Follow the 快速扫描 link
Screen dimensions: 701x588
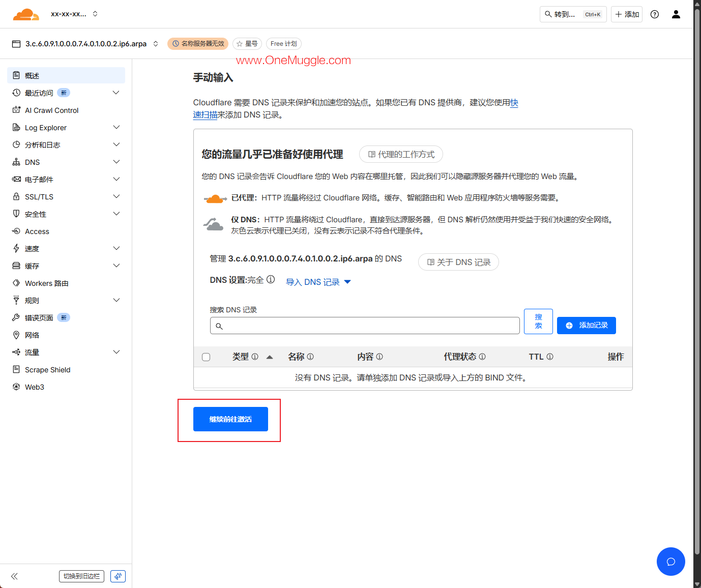(206, 114)
